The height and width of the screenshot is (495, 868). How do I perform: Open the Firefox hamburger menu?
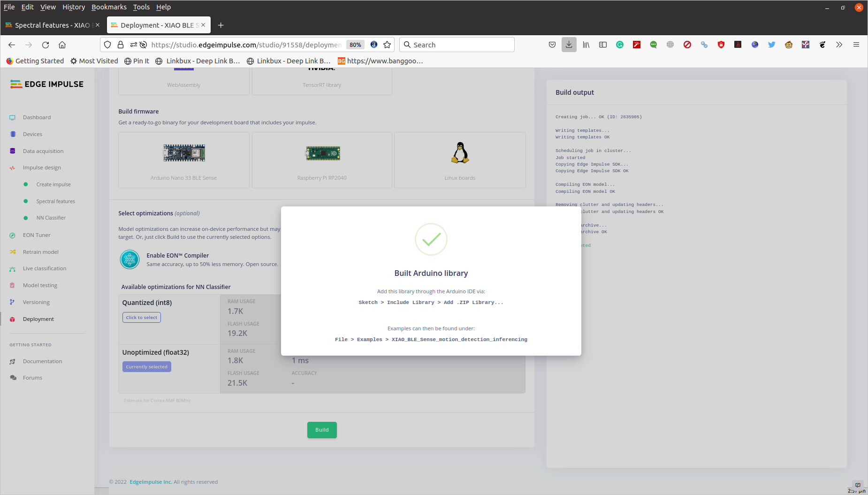[856, 45]
